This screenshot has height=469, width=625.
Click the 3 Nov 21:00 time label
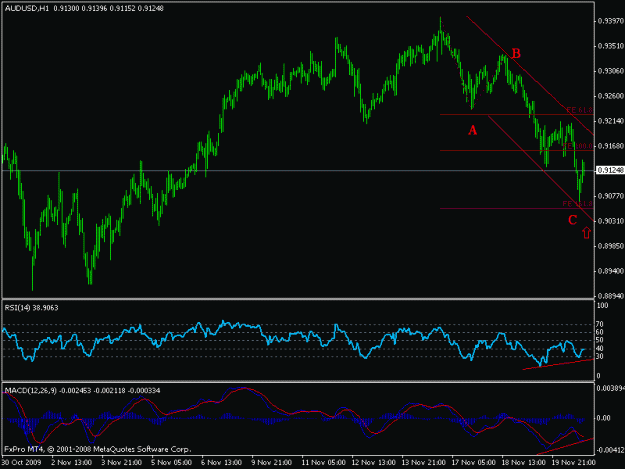121,462
